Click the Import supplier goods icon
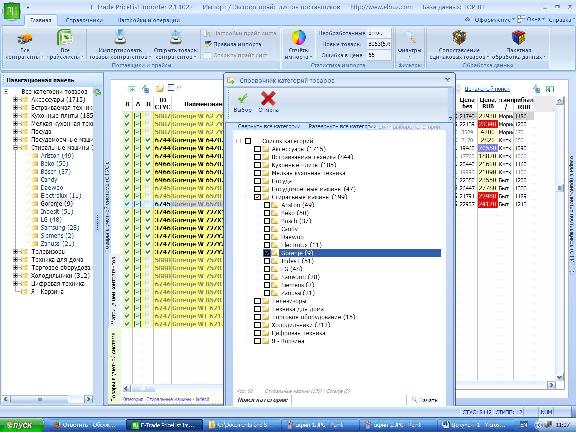 [x=120, y=37]
